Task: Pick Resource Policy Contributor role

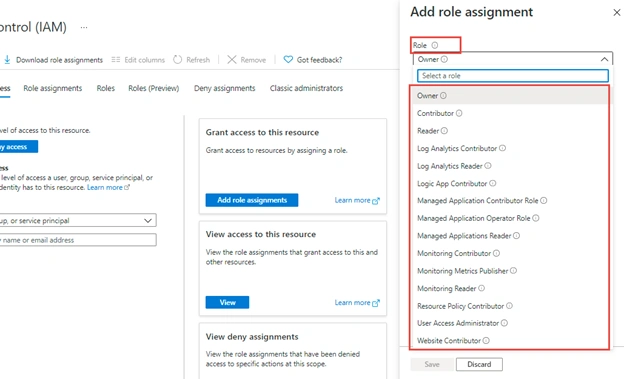Action: [x=511, y=306]
